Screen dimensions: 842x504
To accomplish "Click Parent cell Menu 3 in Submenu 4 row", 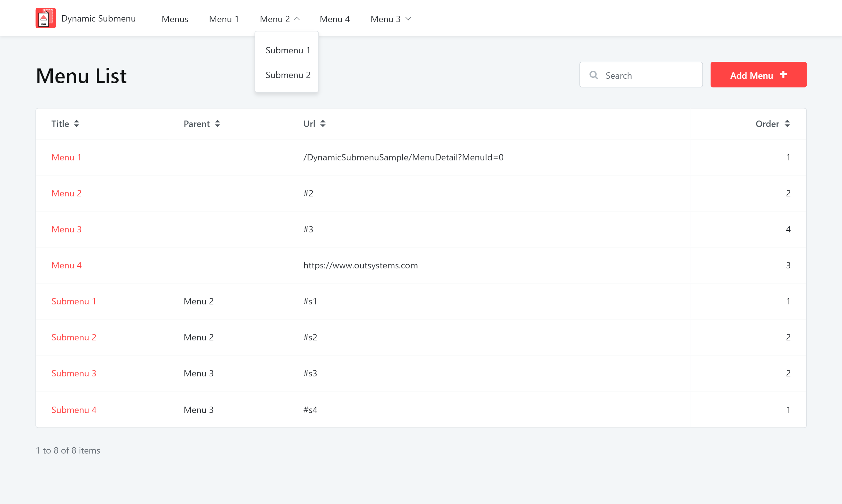I will click(x=199, y=410).
